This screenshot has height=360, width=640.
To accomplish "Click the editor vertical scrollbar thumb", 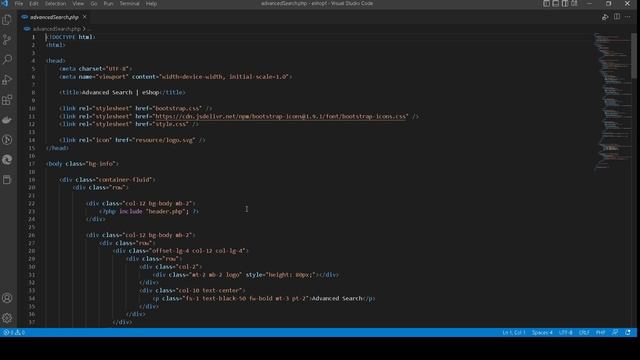I will [x=633, y=55].
